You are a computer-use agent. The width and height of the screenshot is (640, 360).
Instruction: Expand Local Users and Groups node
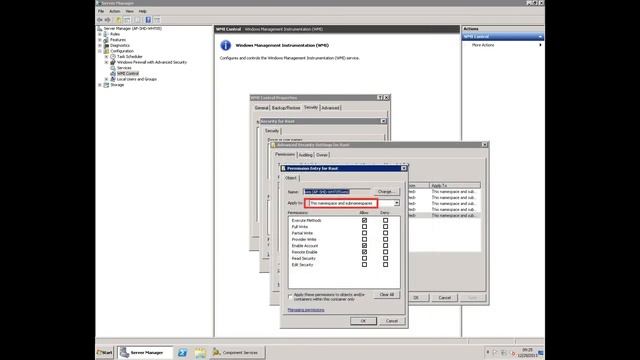(107, 79)
